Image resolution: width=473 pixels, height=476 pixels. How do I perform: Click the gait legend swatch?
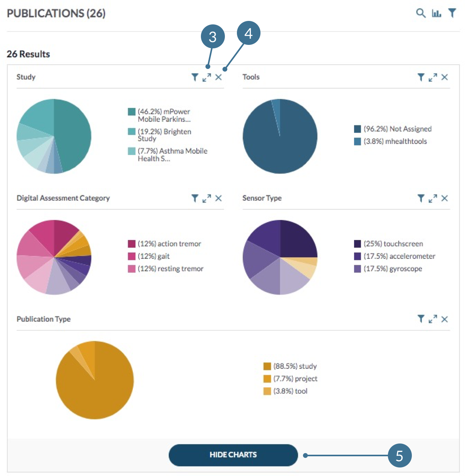[132, 256]
